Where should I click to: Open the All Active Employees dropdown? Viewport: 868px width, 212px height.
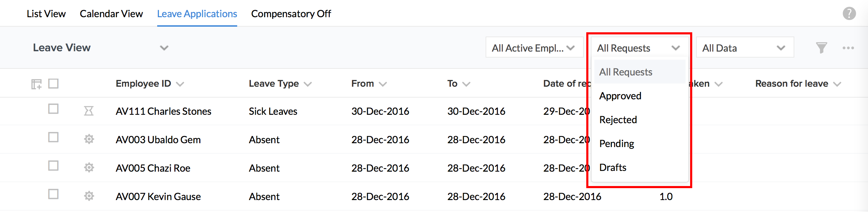[534, 48]
